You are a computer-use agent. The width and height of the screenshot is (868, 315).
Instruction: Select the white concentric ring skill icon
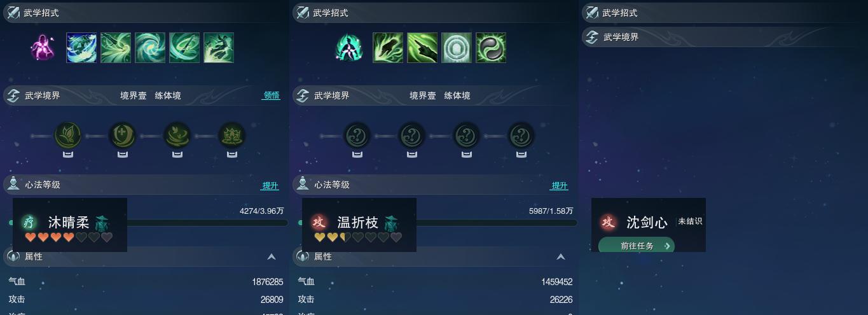(x=457, y=48)
